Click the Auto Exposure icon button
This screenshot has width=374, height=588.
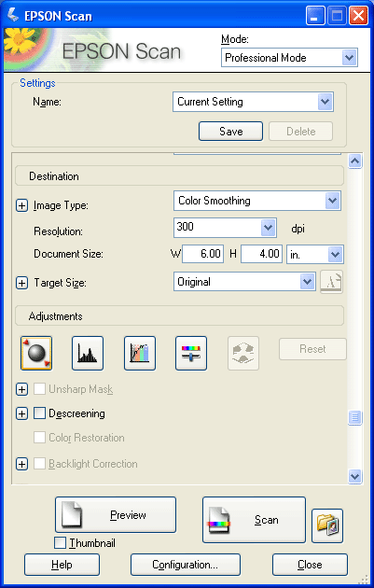click(x=36, y=353)
